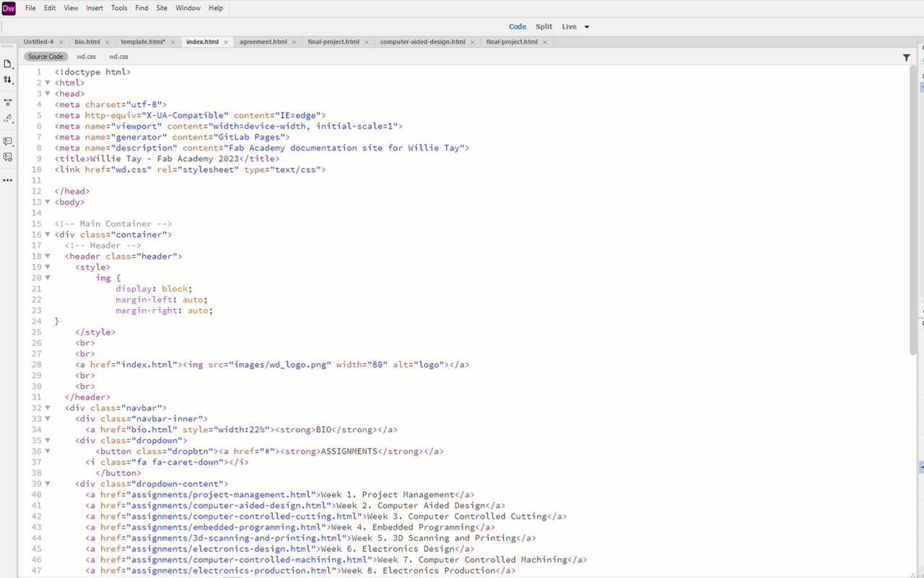Open the Window menu
The width and height of the screenshot is (924, 578).
188,8
